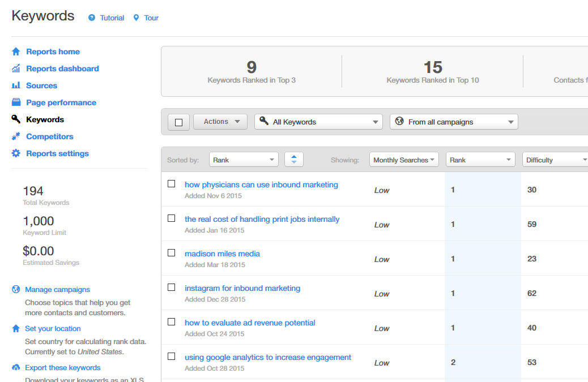Open the Sorted by Rank dropdown
Image resolution: width=588 pixels, height=382 pixels.
pos(244,160)
